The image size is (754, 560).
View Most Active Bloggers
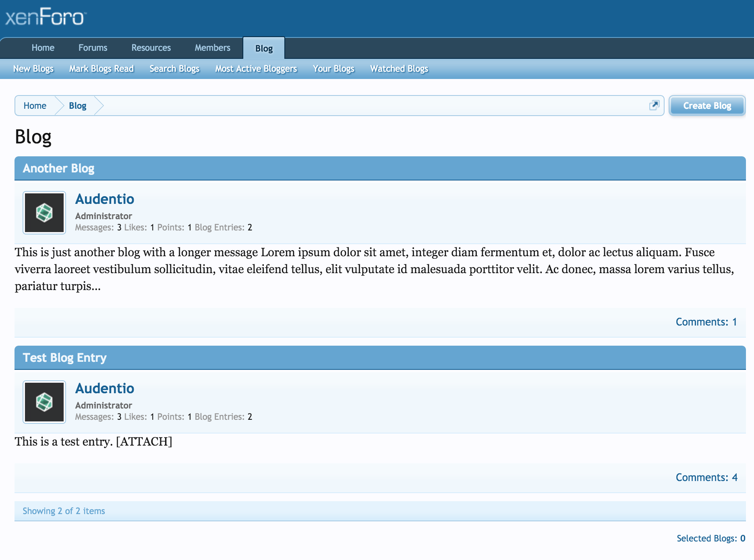pyautogui.click(x=256, y=69)
